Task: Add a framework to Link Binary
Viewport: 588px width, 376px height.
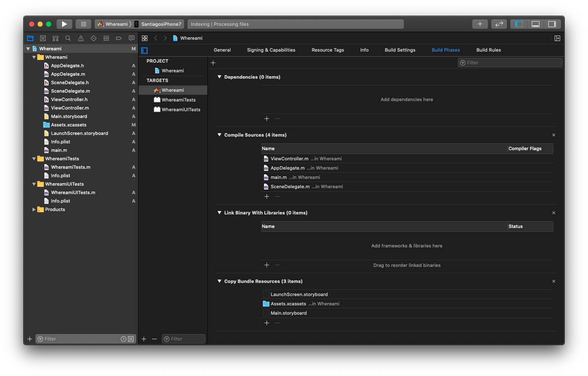Action: coord(267,265)
